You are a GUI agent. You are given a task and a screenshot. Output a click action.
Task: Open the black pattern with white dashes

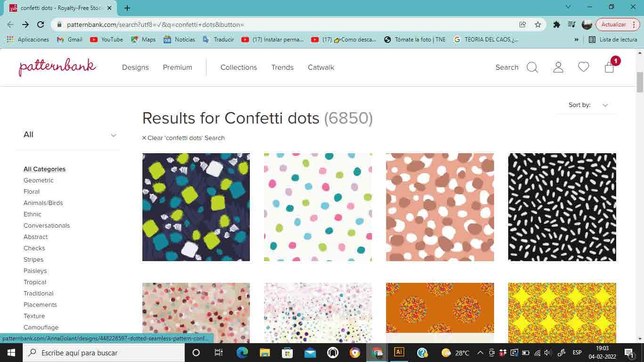[x=562, y=207]
